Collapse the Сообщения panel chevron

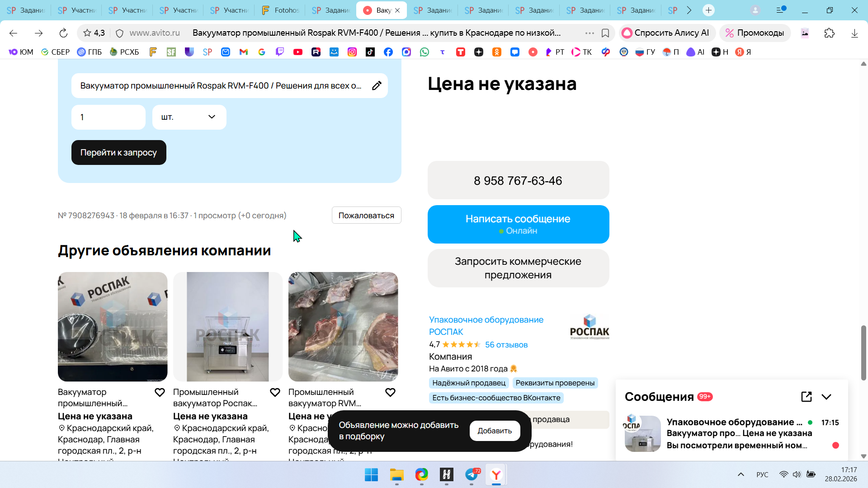[826, 397]
